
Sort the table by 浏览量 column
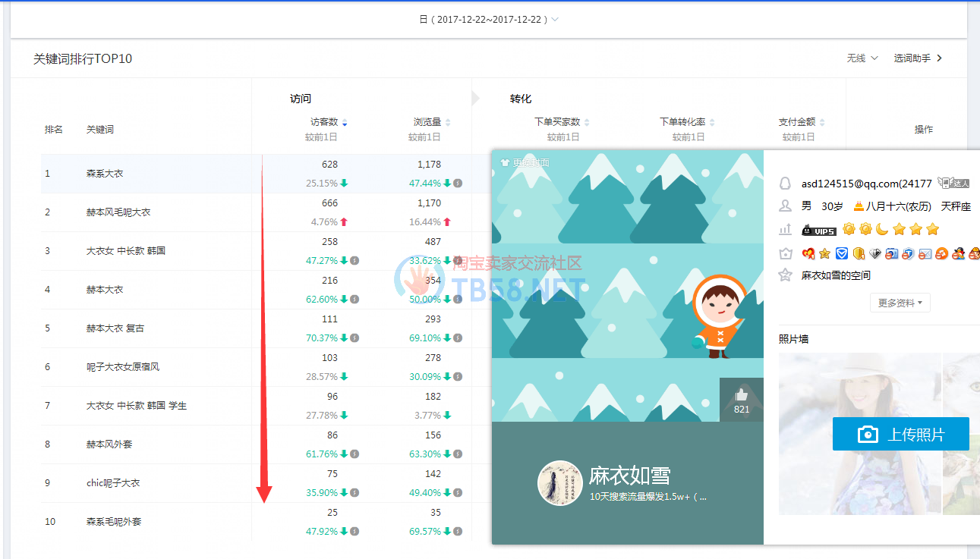[x=431, y=122]
